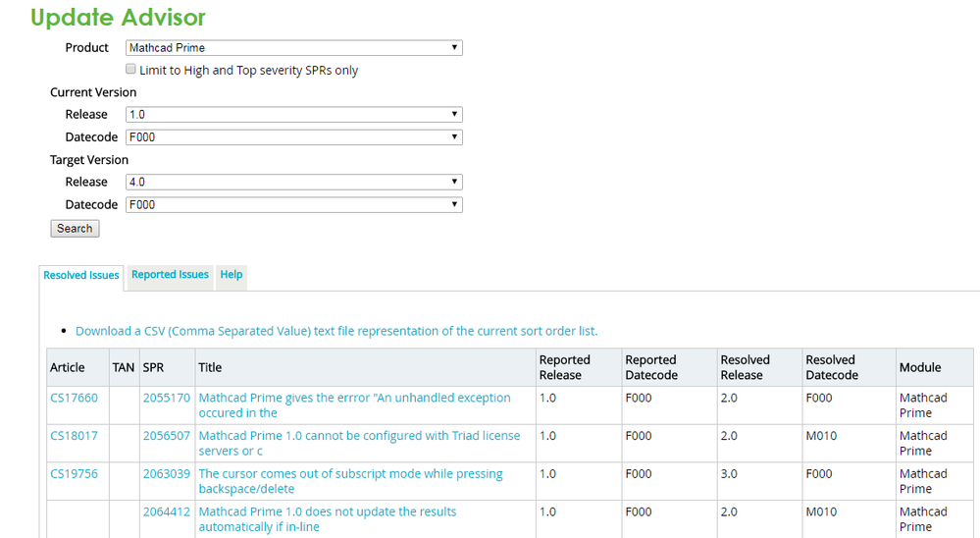The width and height of the screenshot is (980, 538).
Task: Open article CS19756
Action: click(74, 474)
